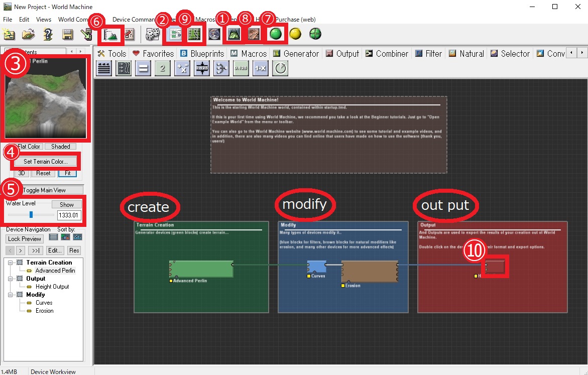Click the brown terrain texture view icon
The height and width of the screenshot is (375, 588).
click(254, 35)
